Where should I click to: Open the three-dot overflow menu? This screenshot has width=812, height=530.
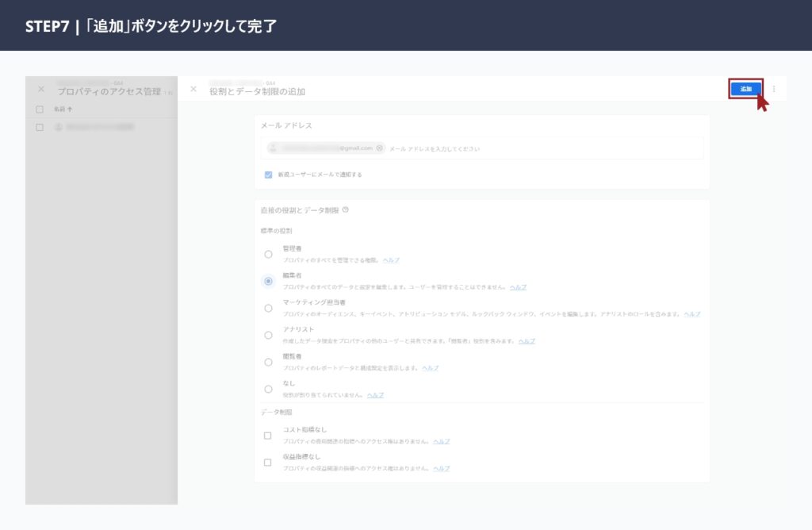pyautogui.click(x=773, y=90)
